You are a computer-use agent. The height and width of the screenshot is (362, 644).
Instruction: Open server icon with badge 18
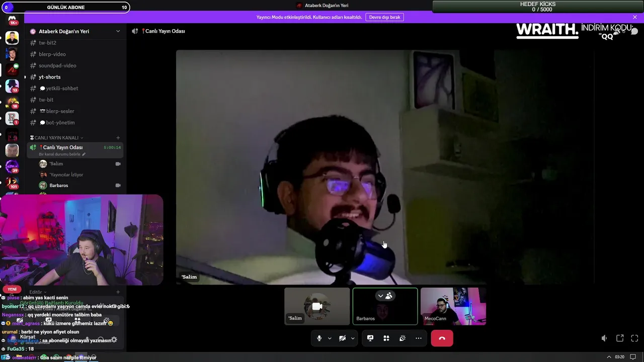(12, 102)
